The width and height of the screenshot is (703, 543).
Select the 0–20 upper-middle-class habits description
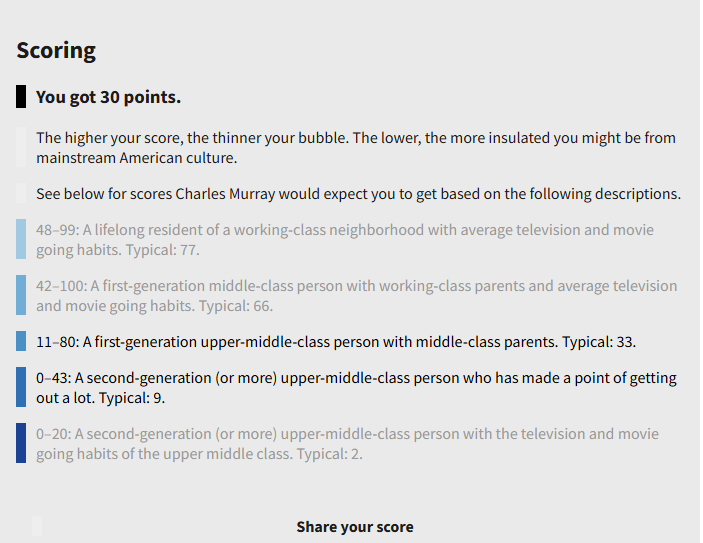click(x=347, y=443)
